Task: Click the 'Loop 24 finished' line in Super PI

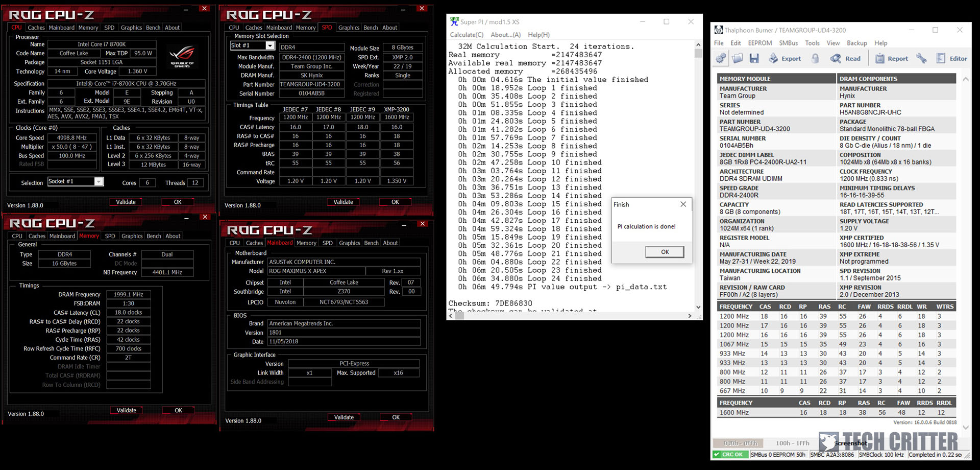Action: pos(530,278)
